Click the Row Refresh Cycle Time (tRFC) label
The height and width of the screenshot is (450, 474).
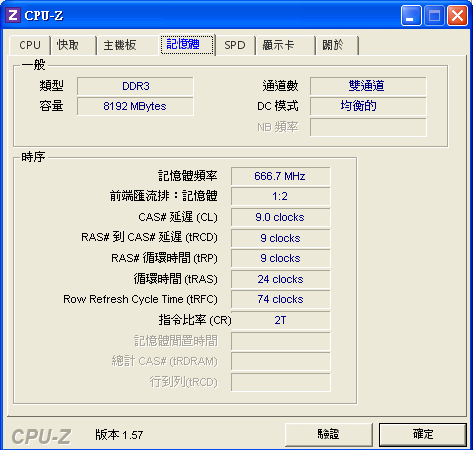coord(140,299)
